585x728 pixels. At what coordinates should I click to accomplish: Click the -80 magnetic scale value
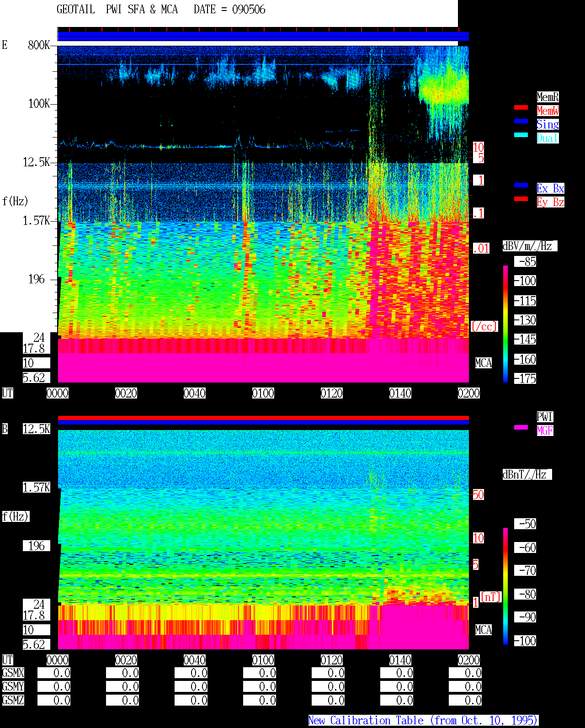(525, 594)
